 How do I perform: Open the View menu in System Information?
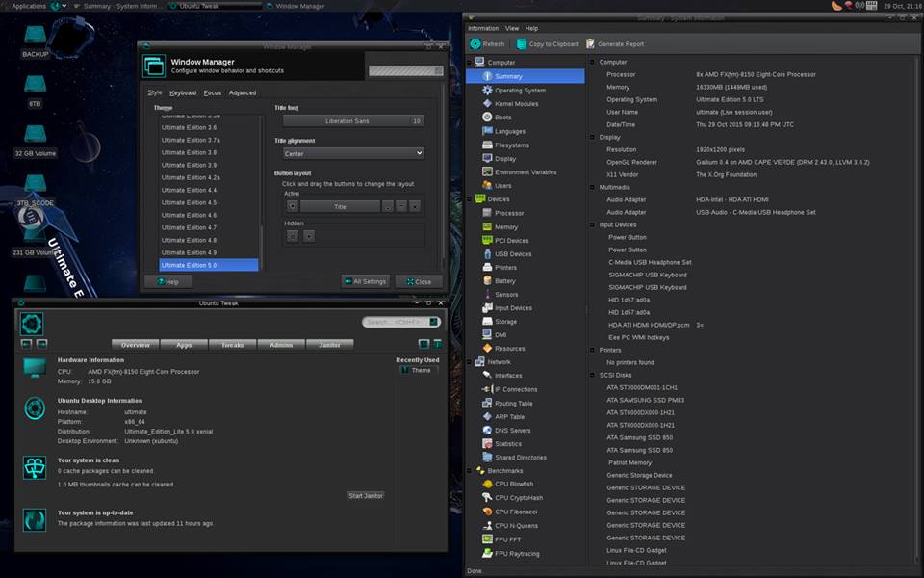[x=511, y=28]
